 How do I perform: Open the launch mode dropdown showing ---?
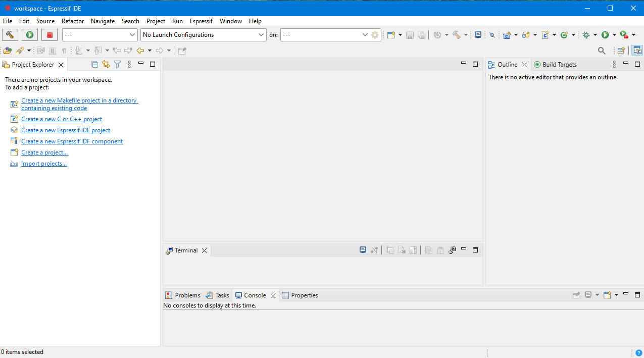click(x=100, y=35)
